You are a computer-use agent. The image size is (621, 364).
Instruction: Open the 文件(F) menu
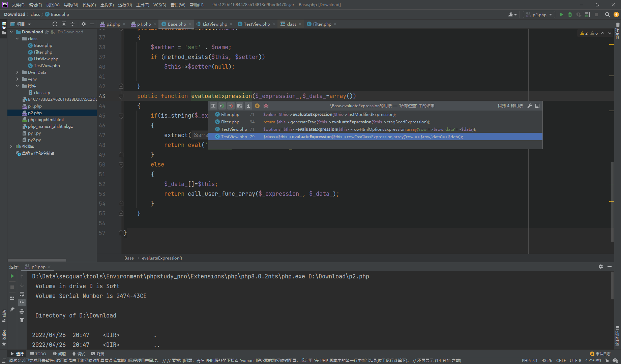click(x=18, y=5)
